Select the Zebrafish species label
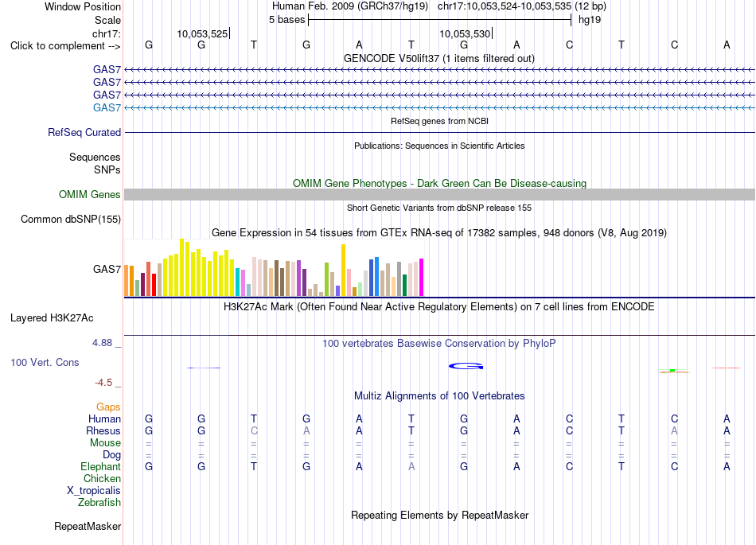756x545 pixels. [x=99, y=502]
